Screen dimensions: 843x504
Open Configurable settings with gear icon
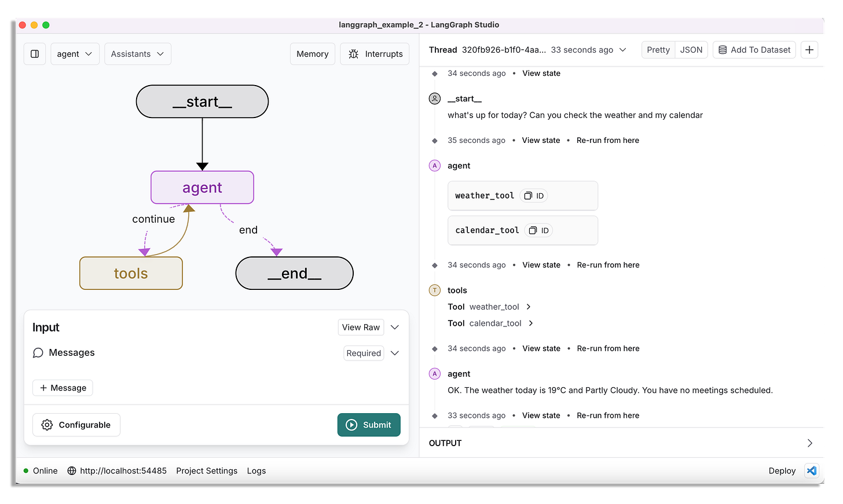pos(47,425)
